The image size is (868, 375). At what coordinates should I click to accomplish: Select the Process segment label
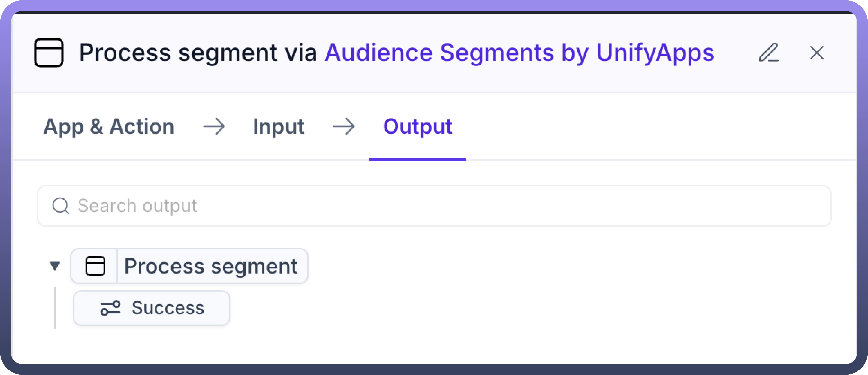point(211,266)
